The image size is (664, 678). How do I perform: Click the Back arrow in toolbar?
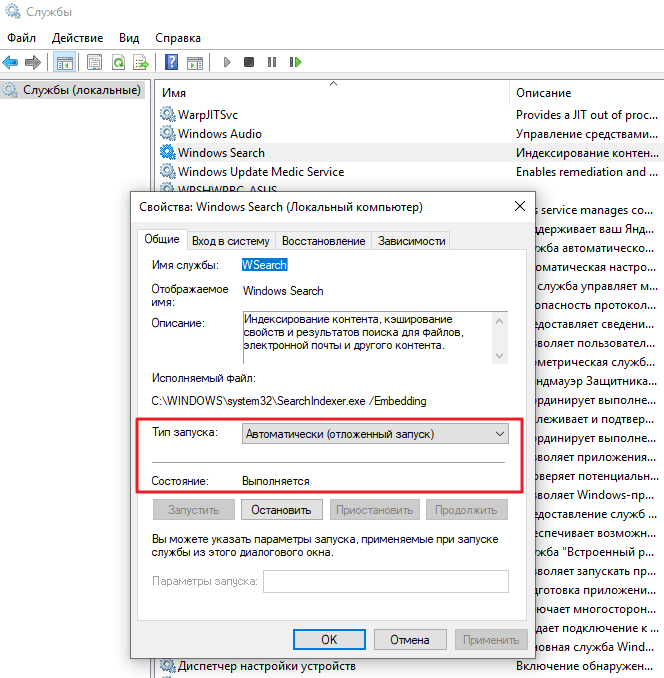click(x=10, y=62)
